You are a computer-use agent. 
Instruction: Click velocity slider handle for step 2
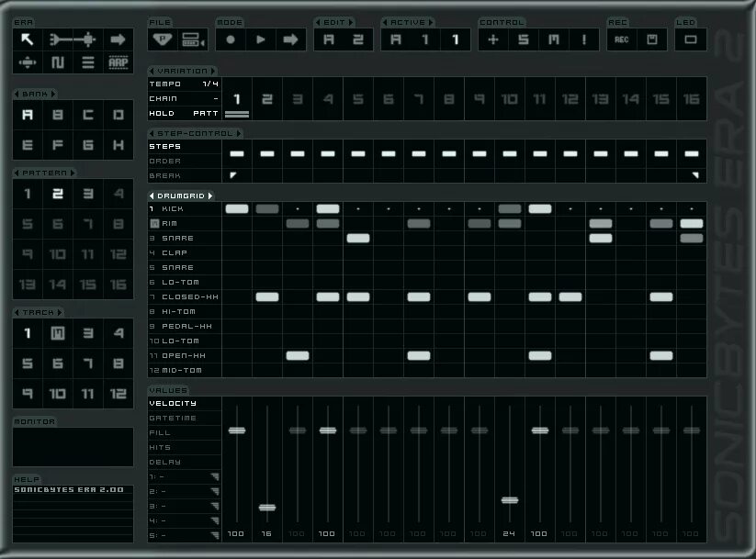[267, 508]
